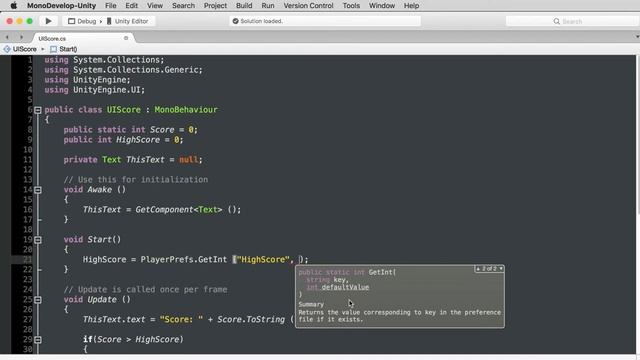The height and width of the screenshot is (360, 640).
Task: Choose the Unity Editor target selector
Action: click(128, 21)
